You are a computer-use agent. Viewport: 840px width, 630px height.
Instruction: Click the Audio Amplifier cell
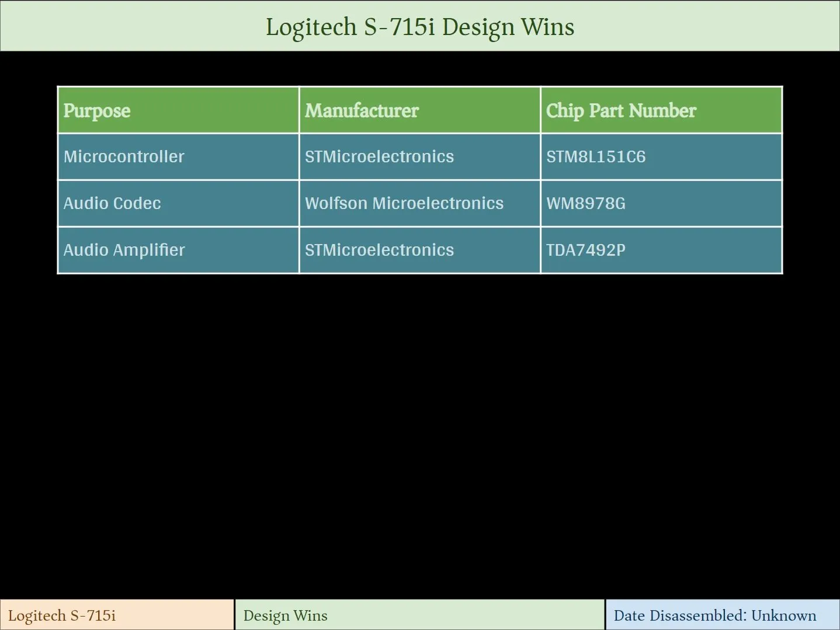pos(124,250)
